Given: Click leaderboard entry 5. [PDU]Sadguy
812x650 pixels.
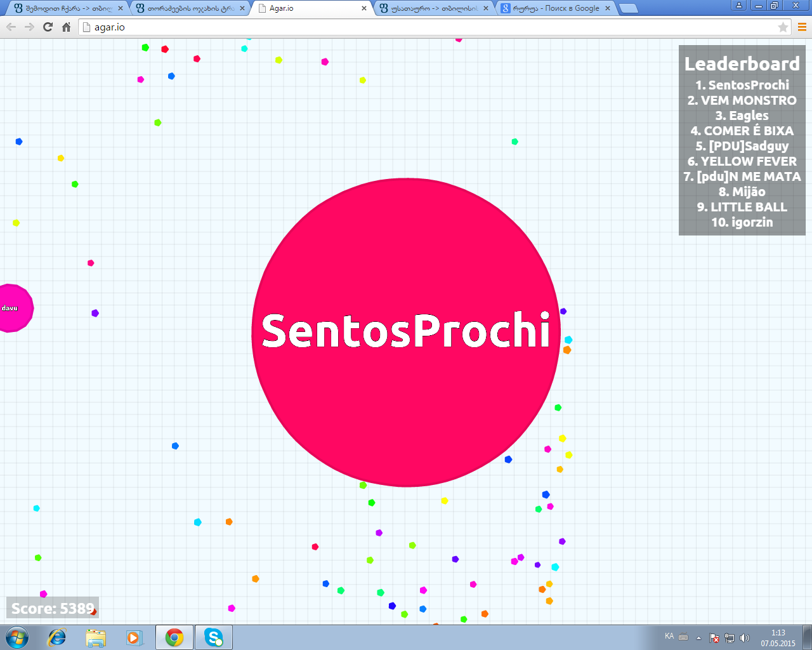Looking at the screenshot, I should point(742,146).
